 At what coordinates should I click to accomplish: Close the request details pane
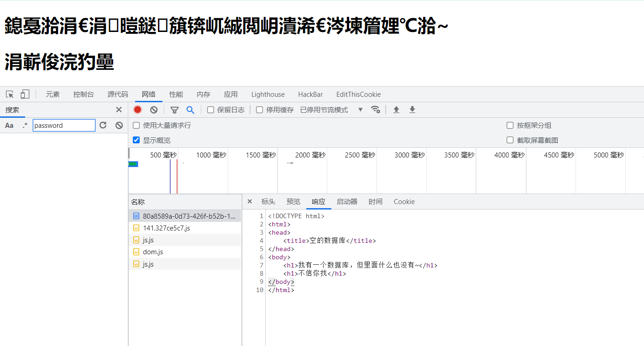pyautogui.click(x=250, y=201)
